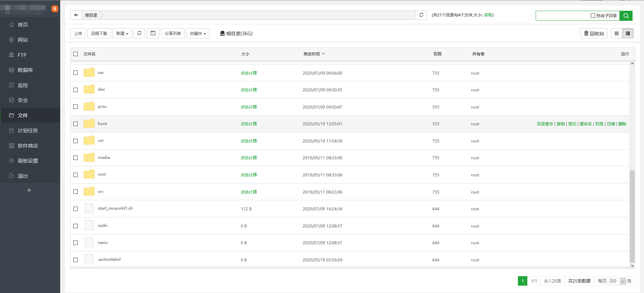Click 压缩 for the boot row

[x=611, y=124]
